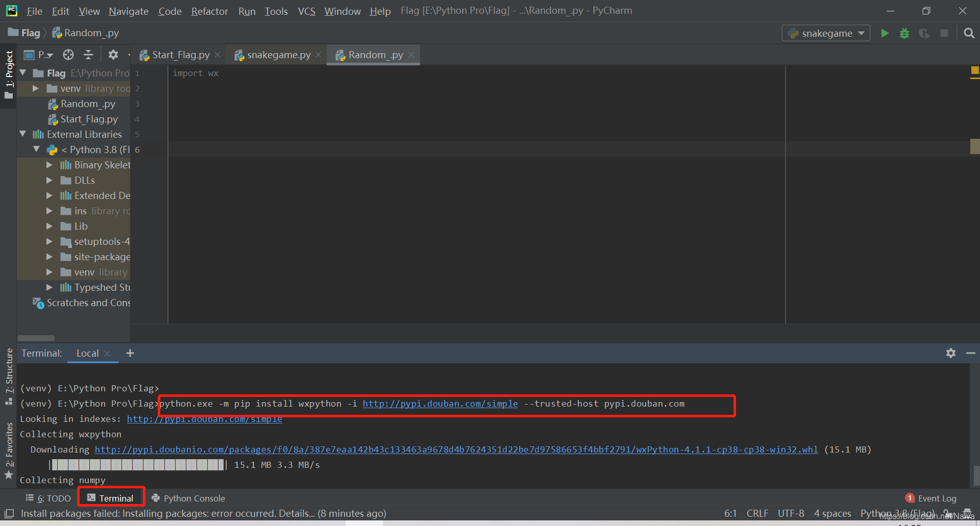Open the snakegame run configuration dropdown
980x526 pixels.
826,33
